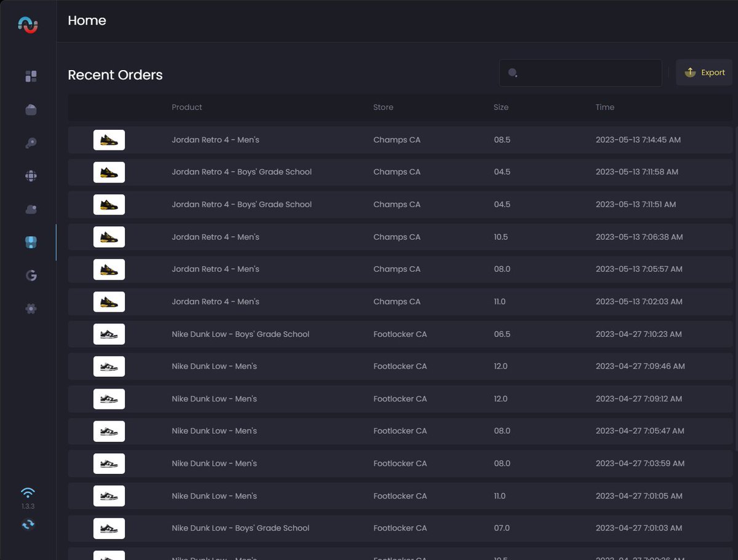Open the Google G sidebar icon
This screenshot has height=560, width=738.
point(31,275)
